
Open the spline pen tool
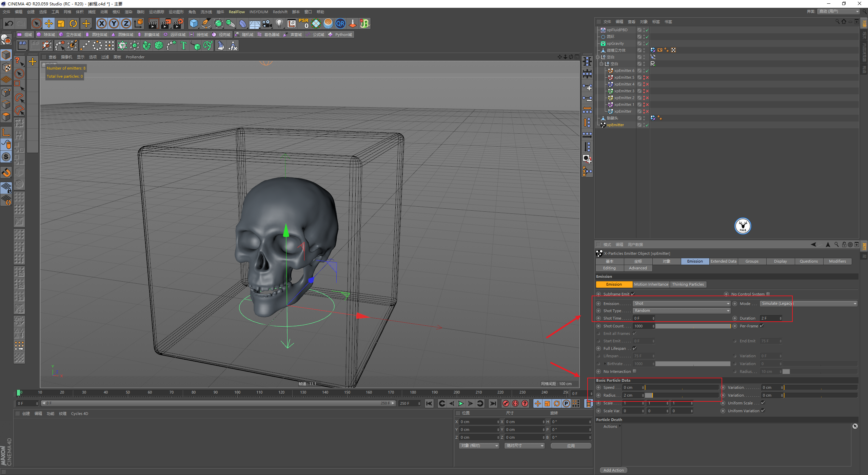pyautogui.click(x=206, y=23)
